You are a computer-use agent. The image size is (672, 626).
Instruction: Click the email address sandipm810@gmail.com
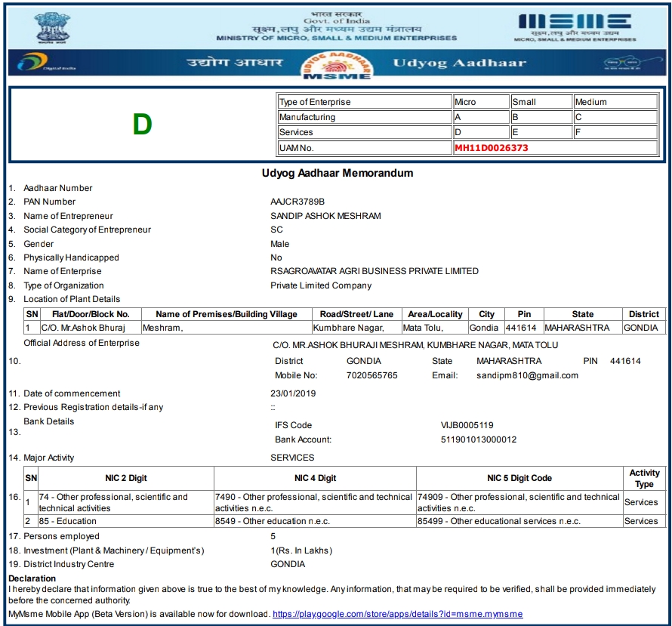[x=527, y=375]
